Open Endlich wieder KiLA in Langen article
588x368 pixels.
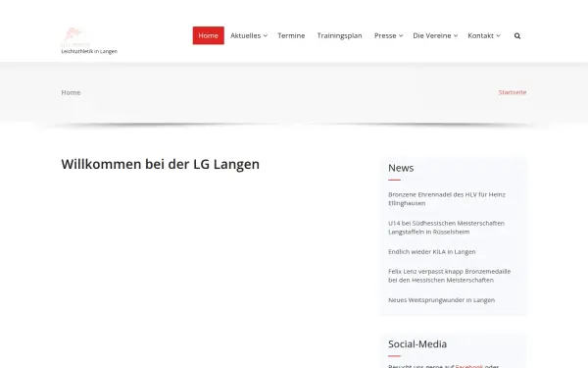pos(431,251)
